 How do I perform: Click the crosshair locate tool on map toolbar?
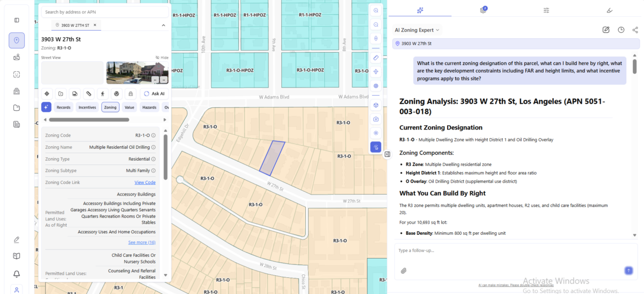(x=376, y=71)
